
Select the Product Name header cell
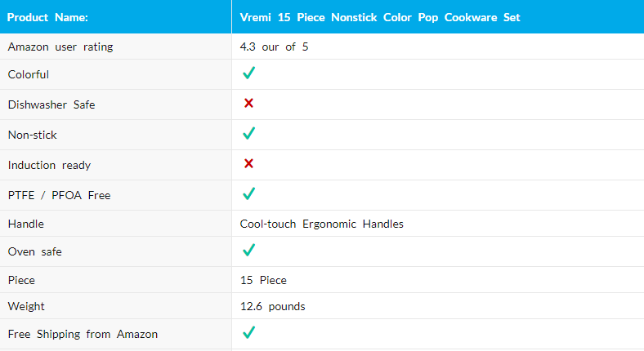pos(48,17)
